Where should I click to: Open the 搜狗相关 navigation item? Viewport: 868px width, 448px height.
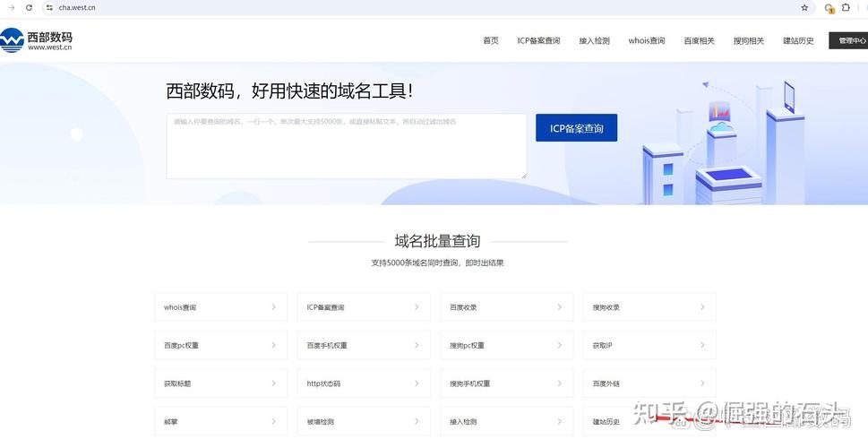tap(749, 40)
